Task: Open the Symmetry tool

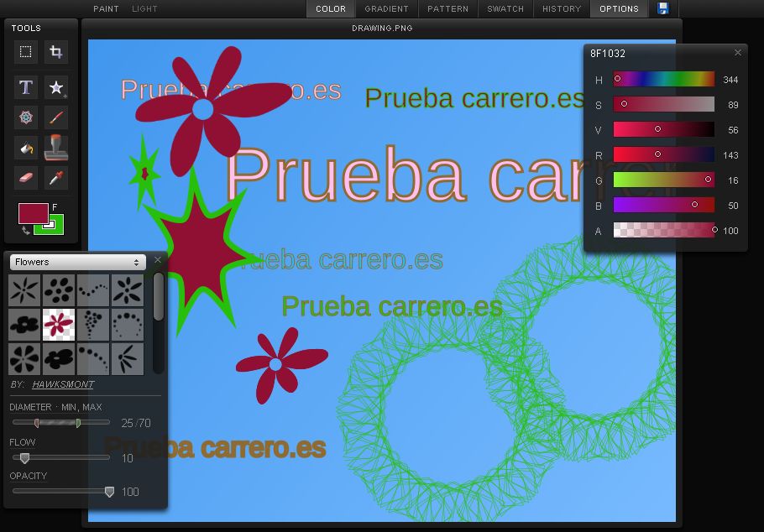Action: [x=25, y=117]
